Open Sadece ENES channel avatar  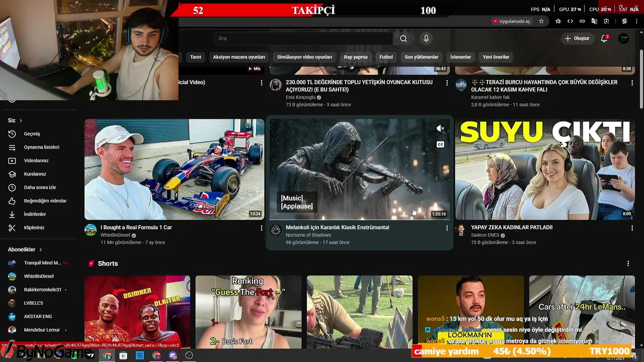click(461, 230)
